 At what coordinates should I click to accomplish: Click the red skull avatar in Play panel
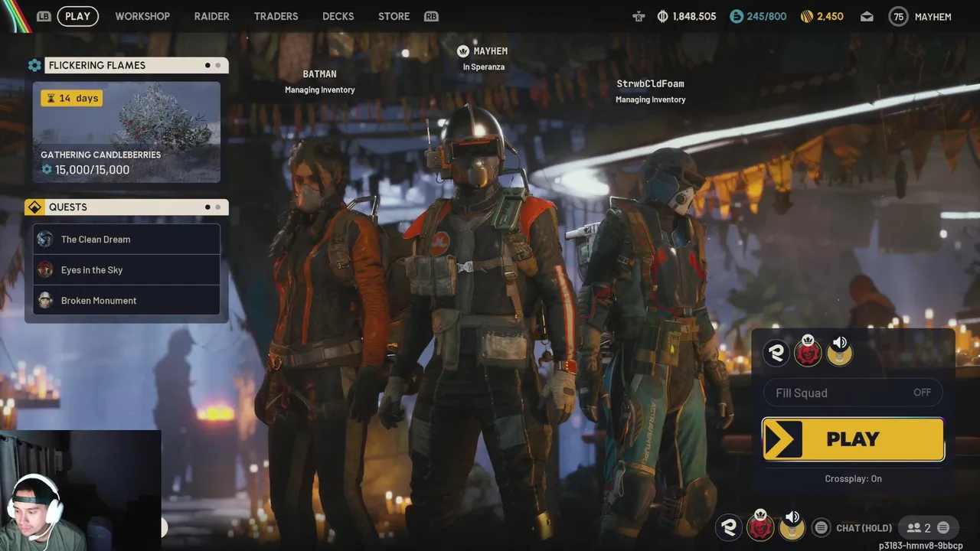click(808, 352)
